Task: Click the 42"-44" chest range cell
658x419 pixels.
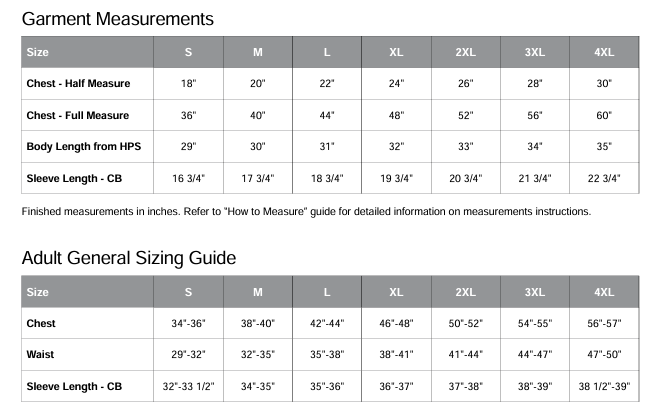Action: coord(327,324)
